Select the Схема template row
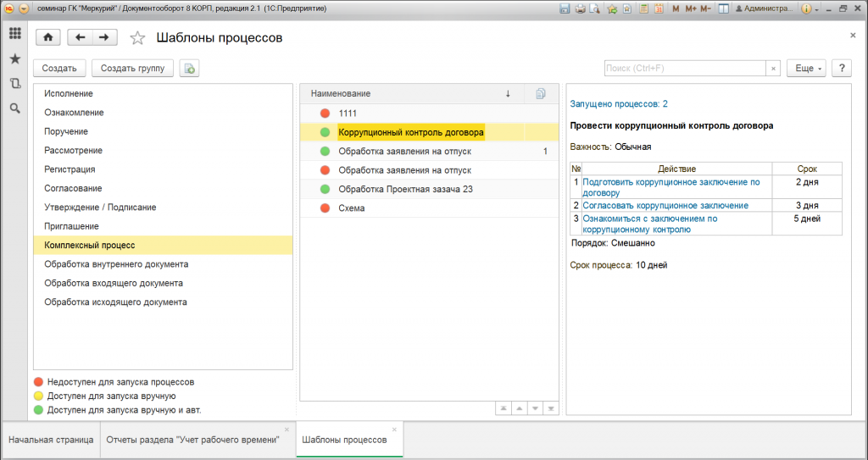This screenshot has height=460, width=868. pyautogui.click(x=429, y=208)
